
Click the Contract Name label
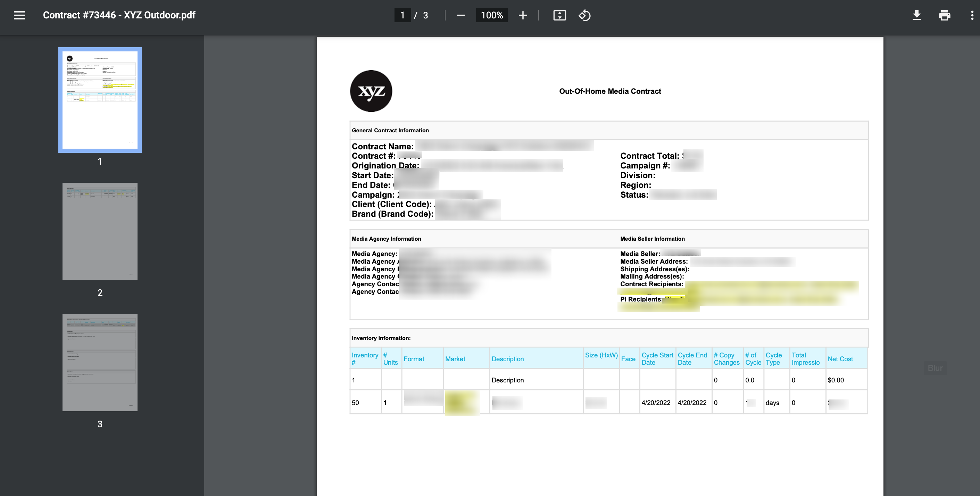pos(382,147)
